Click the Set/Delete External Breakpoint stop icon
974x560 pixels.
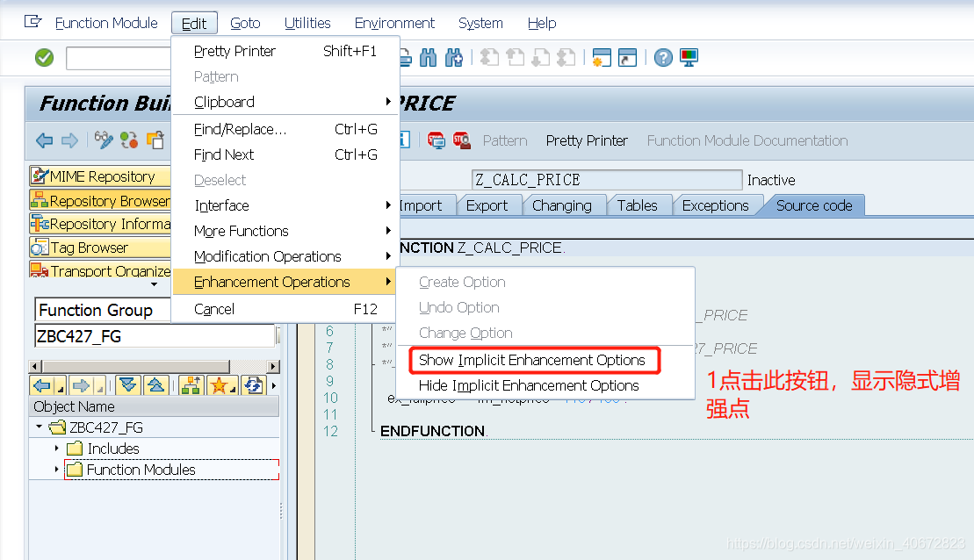pyautogui.click(x=462, y=140)
